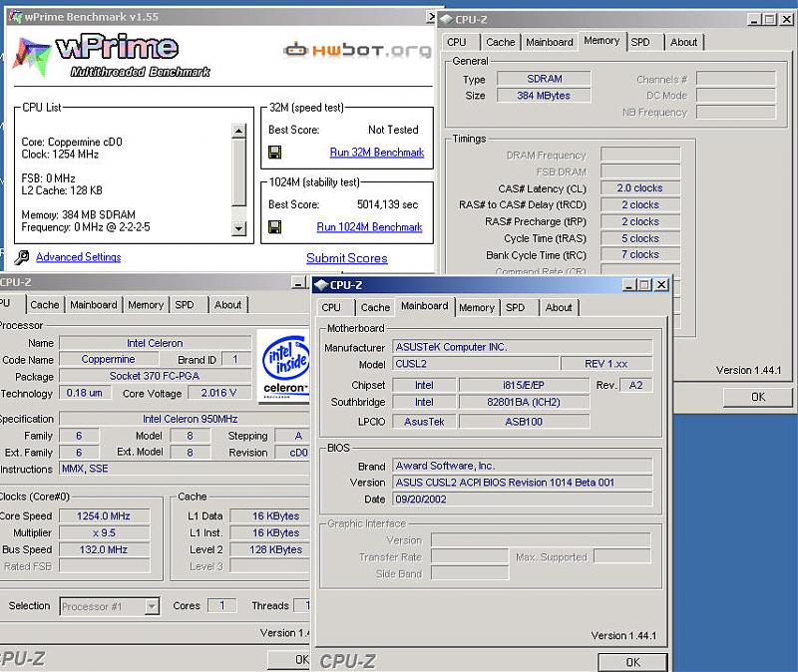
Task: Click the hwbot.org logo in wPrime
Action: pyautogui.click(x=357, y=50)
